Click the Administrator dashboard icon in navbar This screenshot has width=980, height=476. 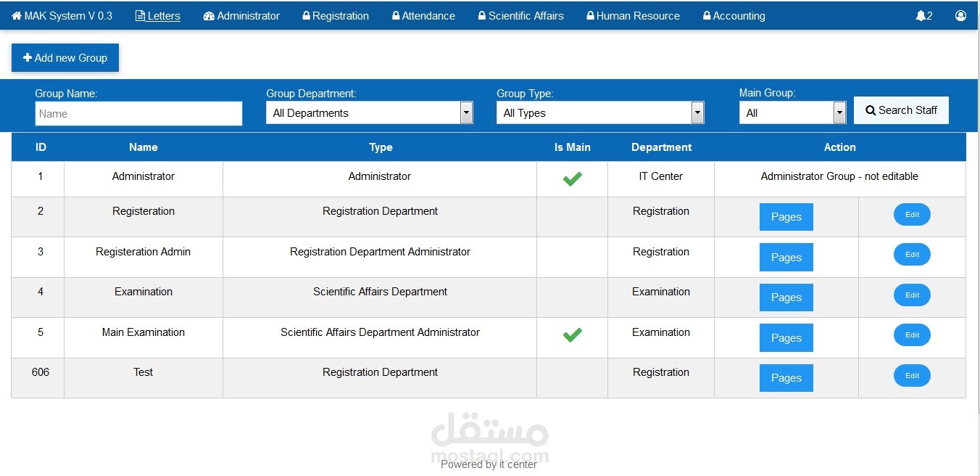[209, 16]
